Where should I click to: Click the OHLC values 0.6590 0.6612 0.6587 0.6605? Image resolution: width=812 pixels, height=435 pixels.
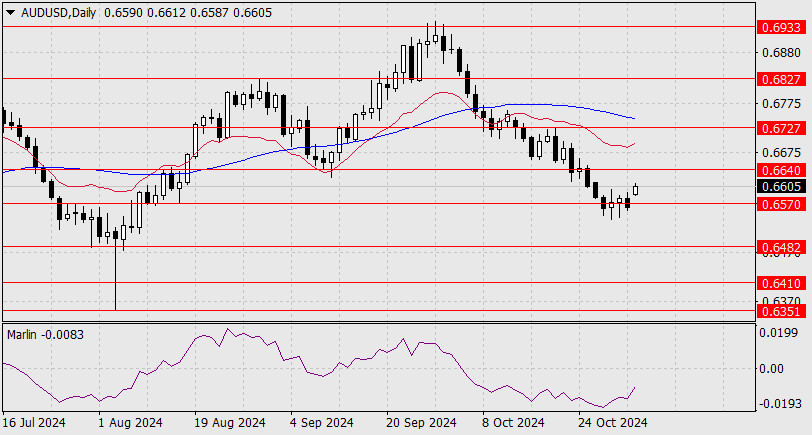click(x=188, y=12)
